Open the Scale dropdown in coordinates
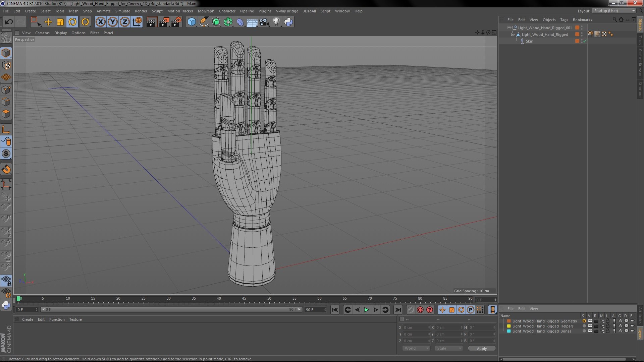Image resolution: width=644 pixels, height=362 pixels. 448,349
